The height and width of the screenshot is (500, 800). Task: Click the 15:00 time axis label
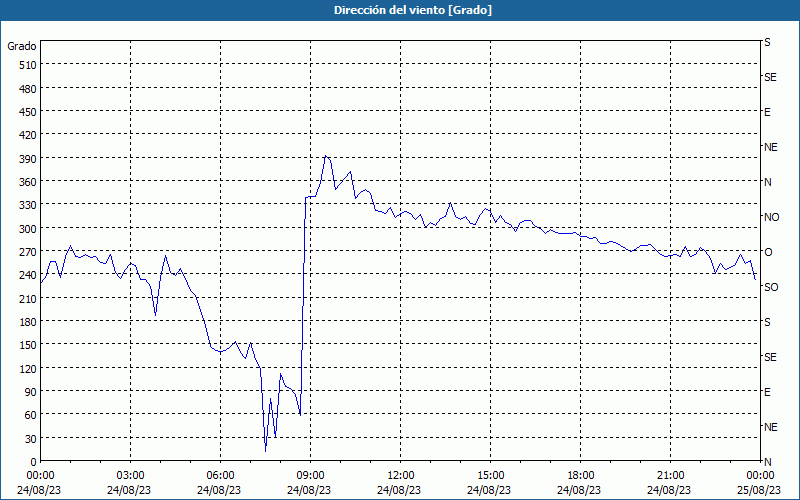tap(490, 476)
